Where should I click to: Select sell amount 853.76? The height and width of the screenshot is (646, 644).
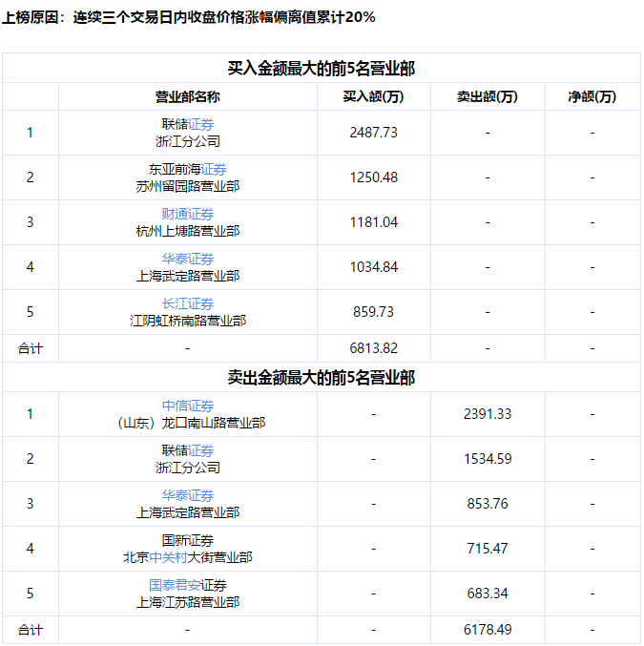pyautogui.click(x=488, y=504)
